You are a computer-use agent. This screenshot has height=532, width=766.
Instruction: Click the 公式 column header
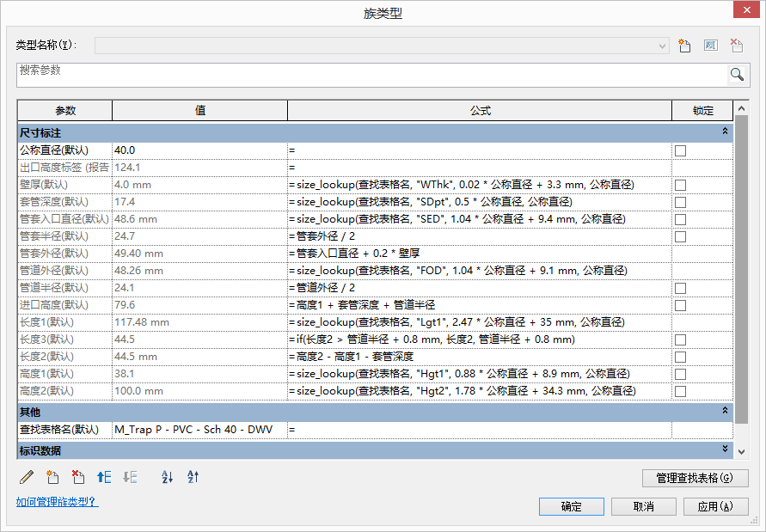click(x=480, y=110)
